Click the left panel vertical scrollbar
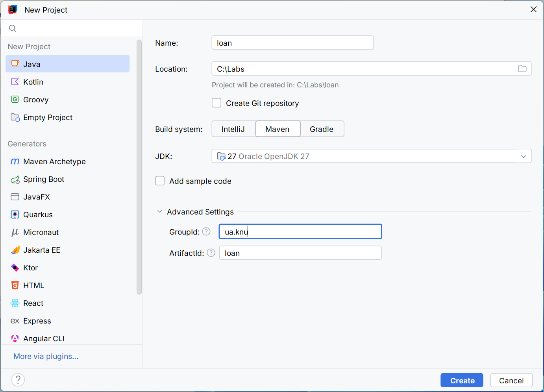 click(139, 167)
